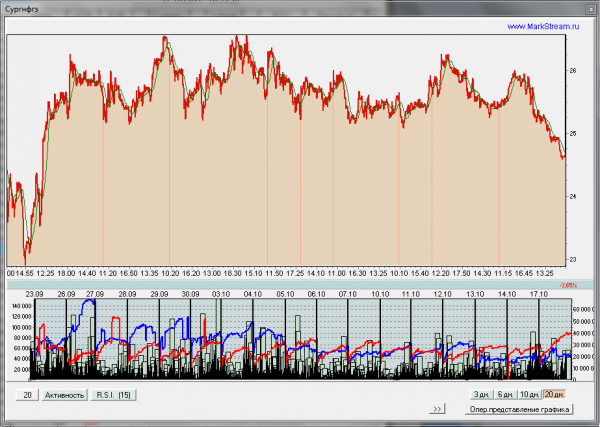Click the 25 price axis label
The image size is (600, 427).
click(x=573, y=134)
